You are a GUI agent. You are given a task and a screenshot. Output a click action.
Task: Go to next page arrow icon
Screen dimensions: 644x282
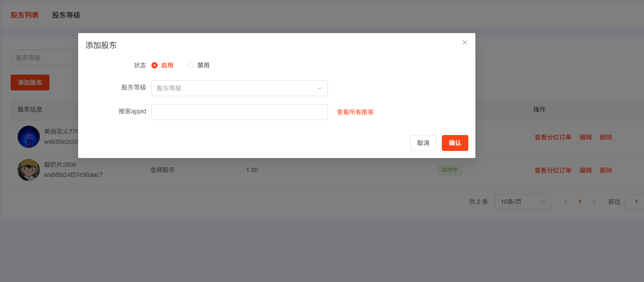pos(594,202)
